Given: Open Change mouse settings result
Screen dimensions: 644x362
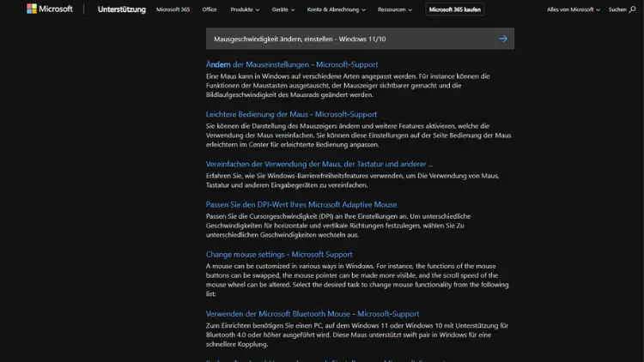Looking at the screenshot, I should [279, 254].
